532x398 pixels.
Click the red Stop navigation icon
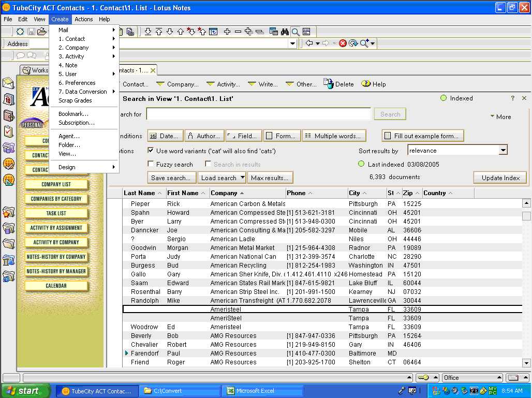[343, 43]
